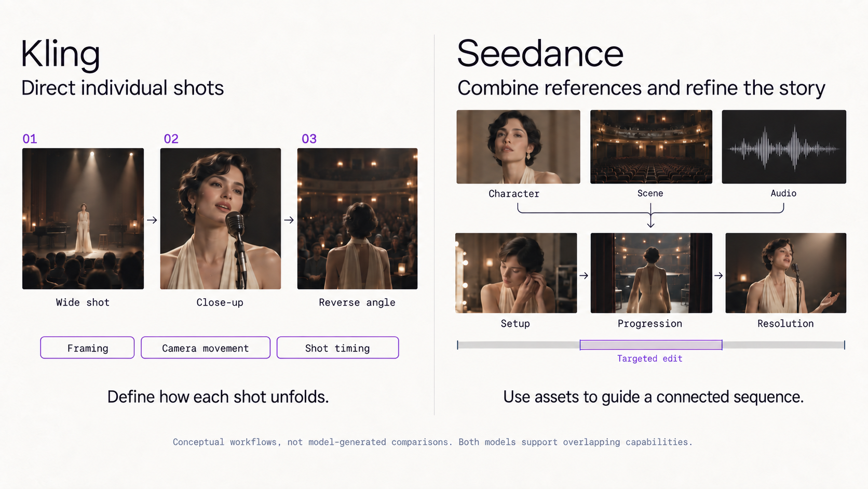Select the Progression frame thumbnail

[x=651, y=273]
